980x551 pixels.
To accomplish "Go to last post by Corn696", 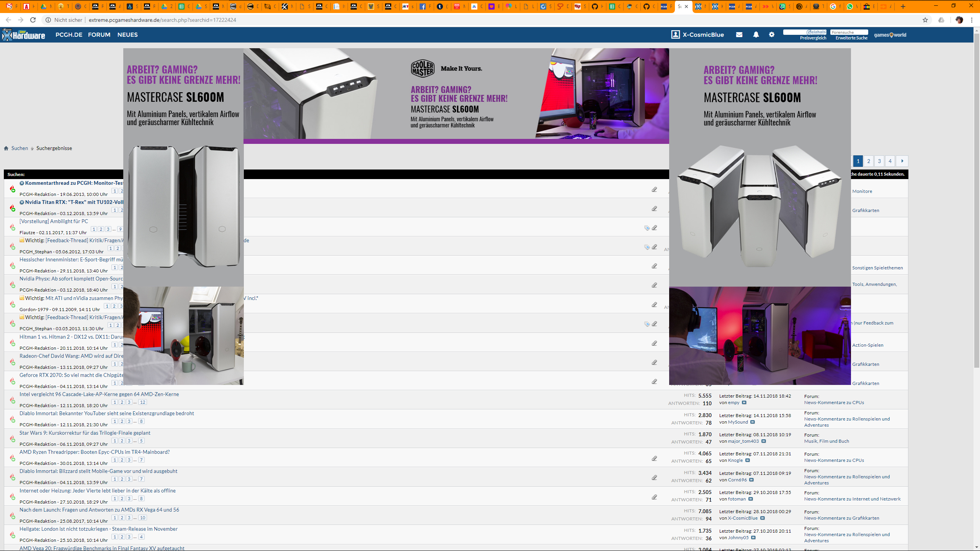I will (751, 480).
